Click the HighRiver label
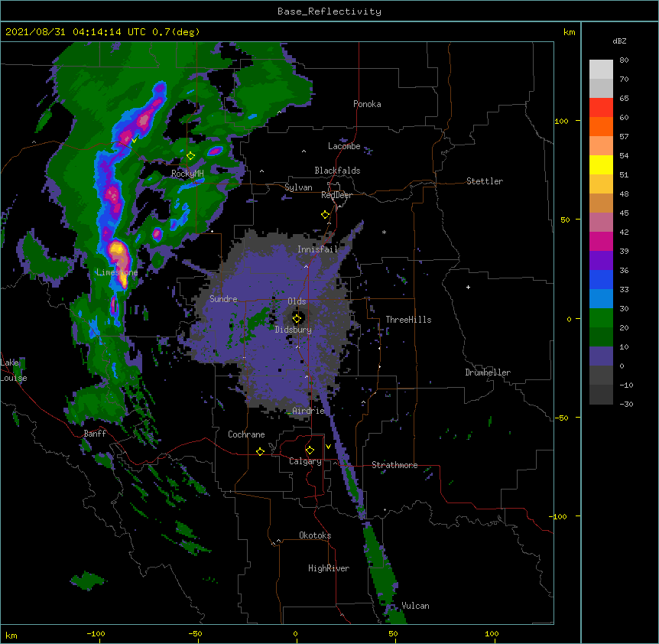 pos(329,568)
